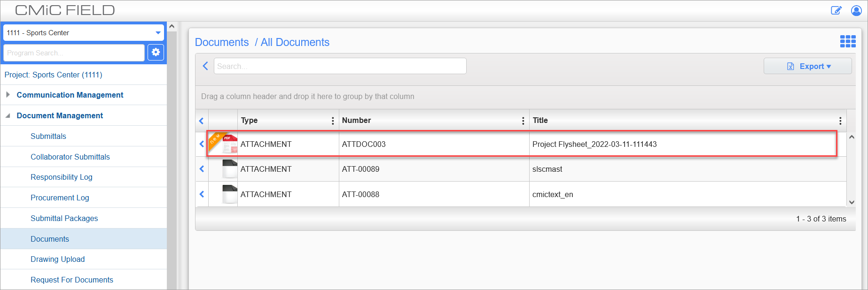Viewport: 868px width, 290px height.
Task: Open the project selector dropdown
Action: (x=158, y=33)
